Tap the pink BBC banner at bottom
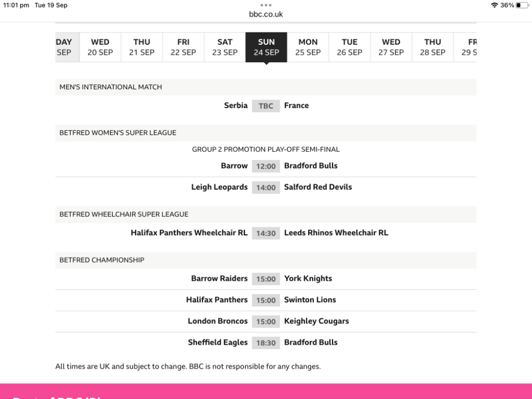 pyautogui.click(x=266, y=392)
